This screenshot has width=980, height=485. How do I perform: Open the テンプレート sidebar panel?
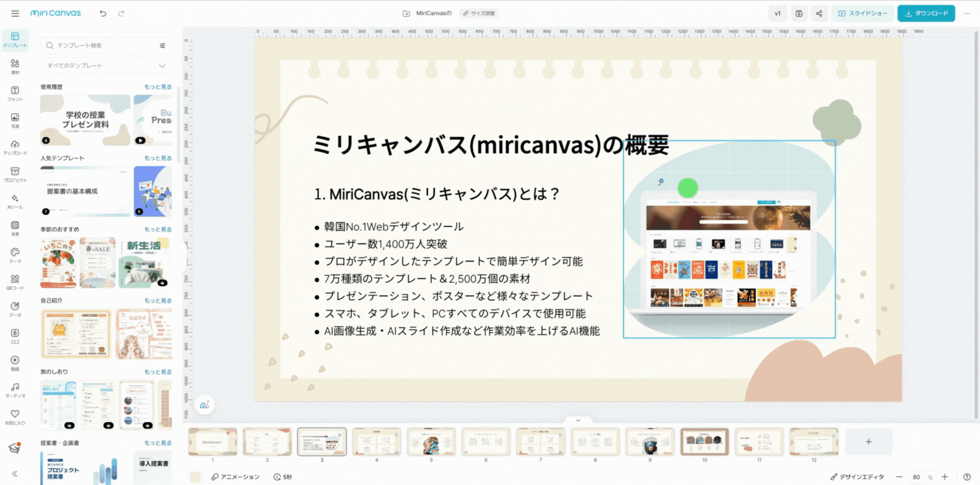click(15, 40)
